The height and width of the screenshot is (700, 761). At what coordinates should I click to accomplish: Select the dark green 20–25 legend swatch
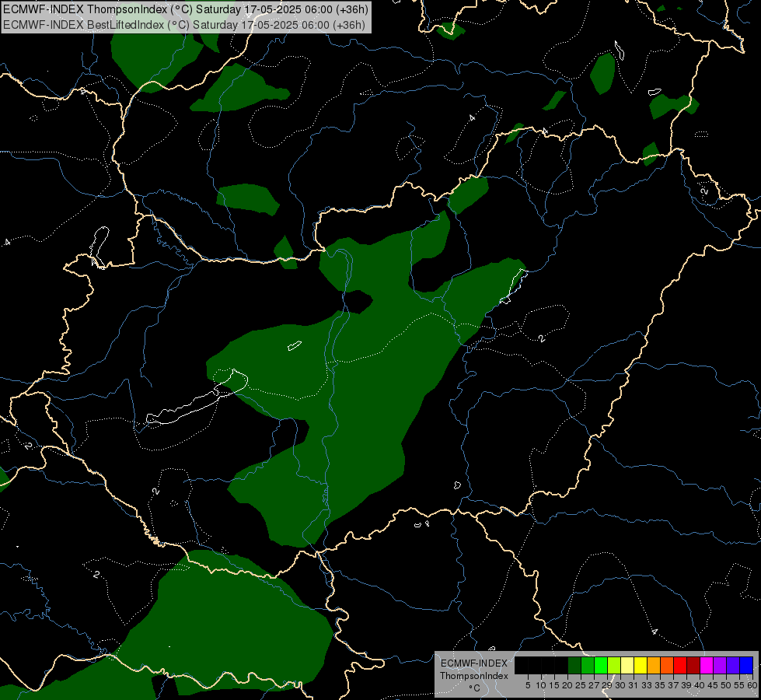(574, 665)
